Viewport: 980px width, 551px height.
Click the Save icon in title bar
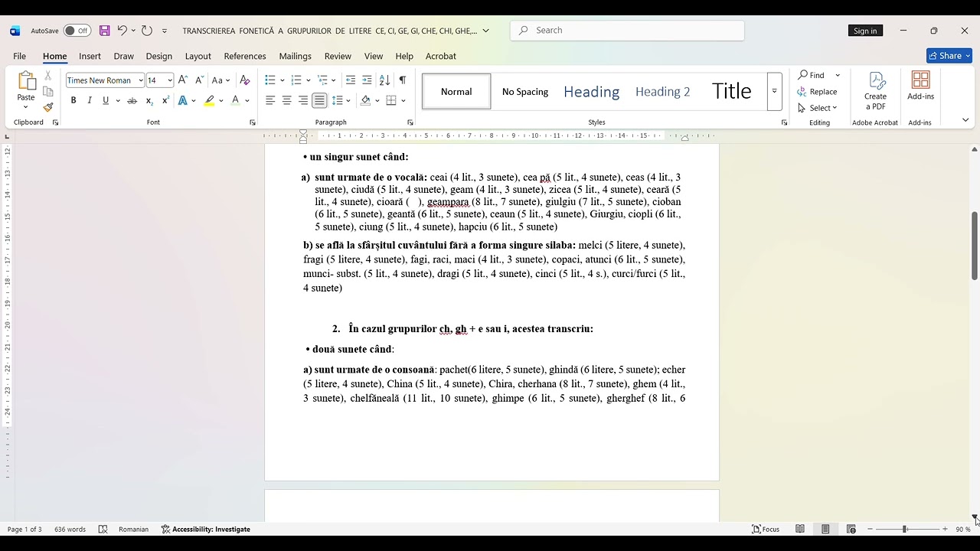[105, 31]
